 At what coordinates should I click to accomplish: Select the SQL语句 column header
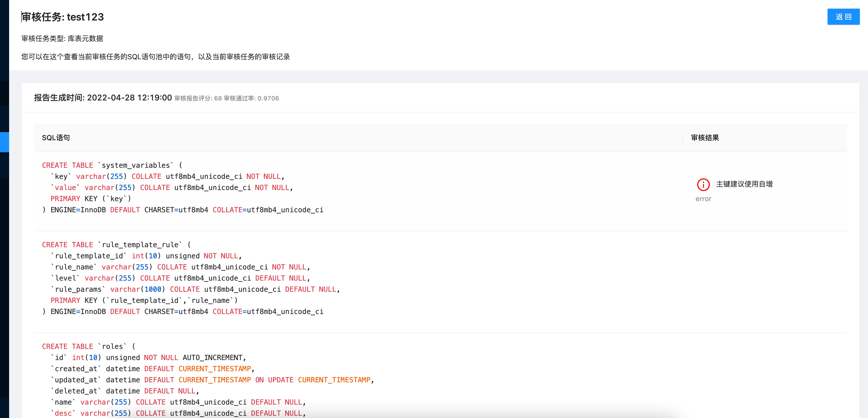coord(56,137)
